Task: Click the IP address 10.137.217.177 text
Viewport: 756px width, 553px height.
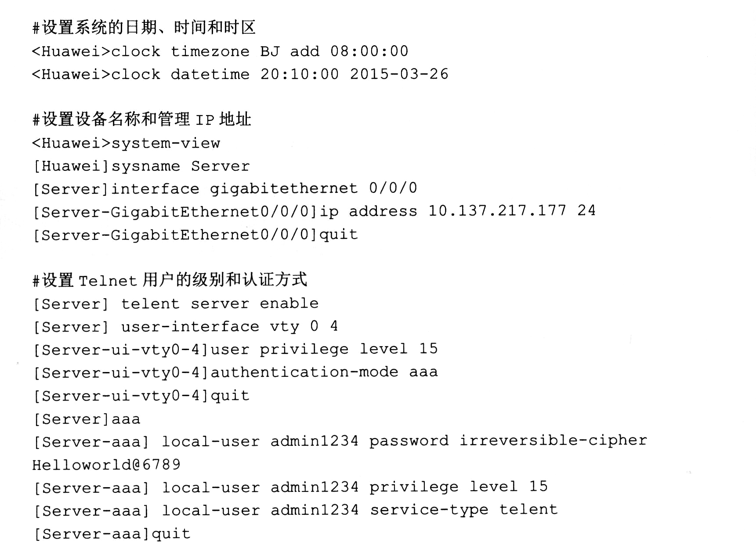Action: (x=497, y=211)
